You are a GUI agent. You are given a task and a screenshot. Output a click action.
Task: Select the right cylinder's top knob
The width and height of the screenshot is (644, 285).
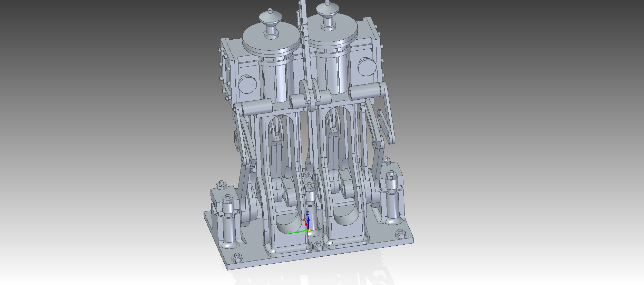tap(328, 9)
